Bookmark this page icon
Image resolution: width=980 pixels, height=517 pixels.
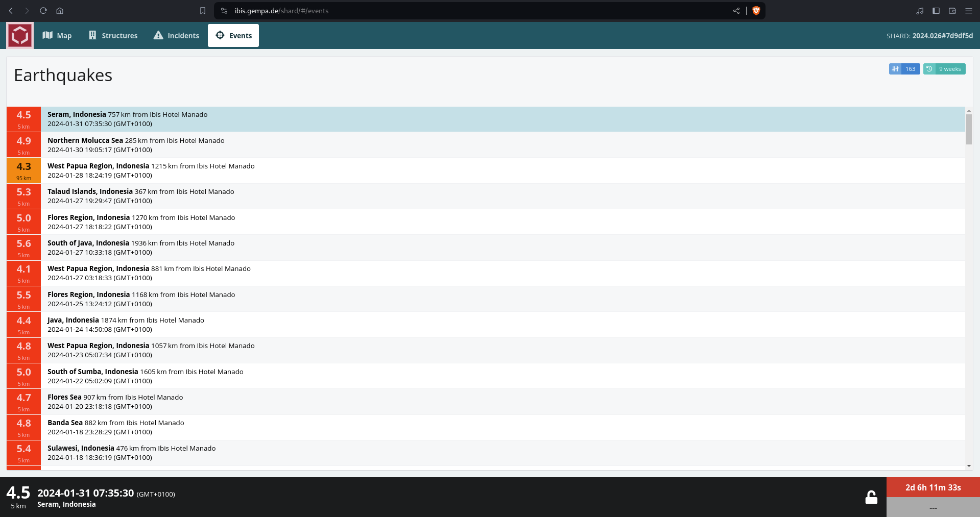click(x=203, y=11)
